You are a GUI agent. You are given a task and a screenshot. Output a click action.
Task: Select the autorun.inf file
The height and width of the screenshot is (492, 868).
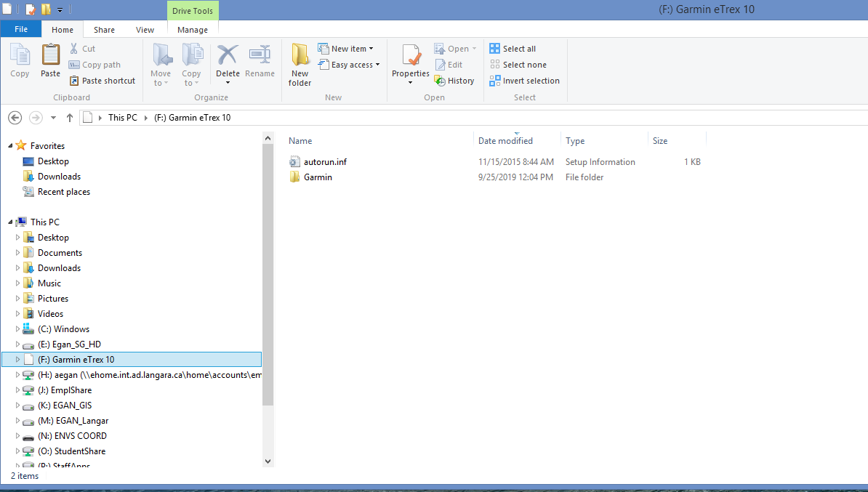[325, 162]
